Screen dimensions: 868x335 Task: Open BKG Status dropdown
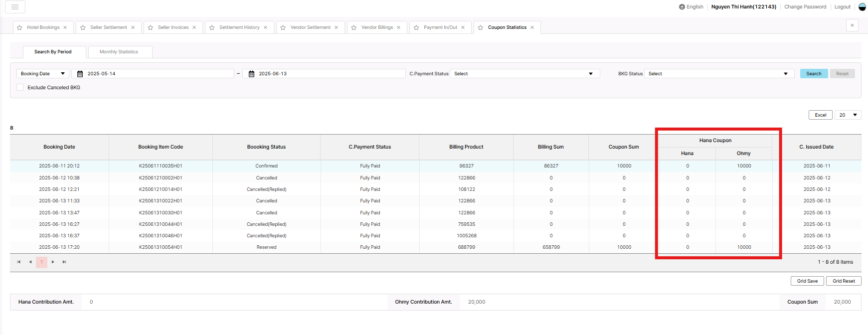[718, 74]
